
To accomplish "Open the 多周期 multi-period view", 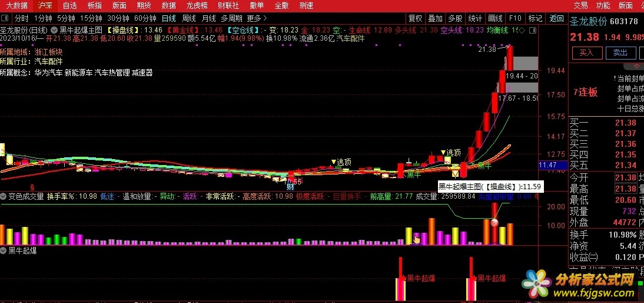I will pos(232,18).
